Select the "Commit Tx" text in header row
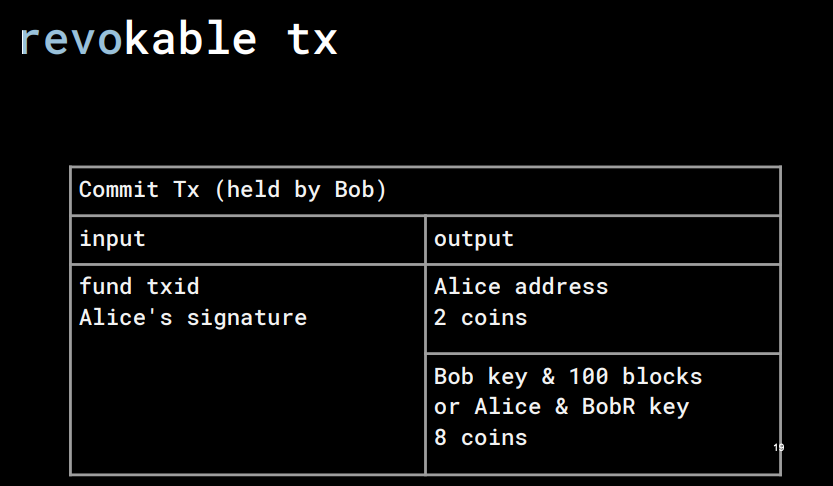Screen dimensions: 833x486 [139, 190]
